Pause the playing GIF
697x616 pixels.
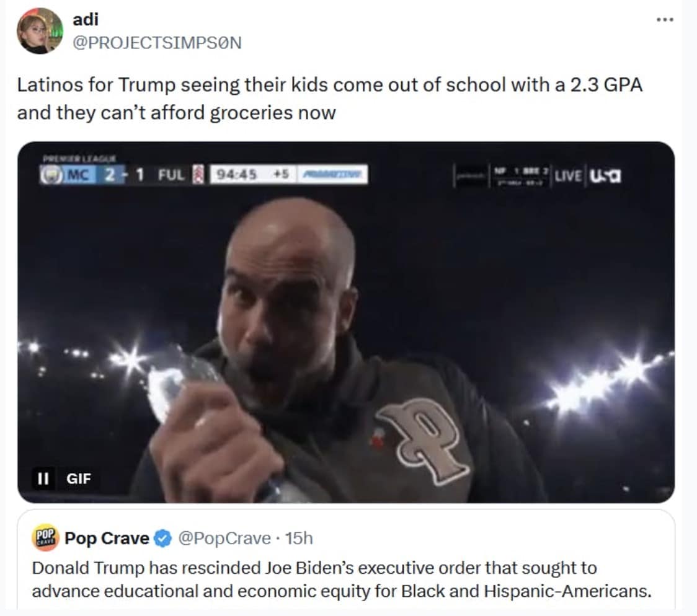coord(42,478)
